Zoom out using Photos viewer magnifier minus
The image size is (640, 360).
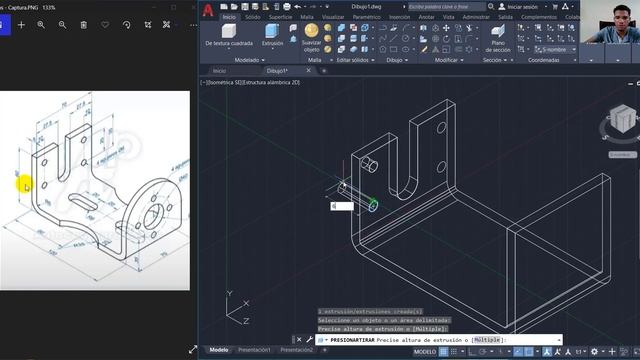[x=62, y=25]
